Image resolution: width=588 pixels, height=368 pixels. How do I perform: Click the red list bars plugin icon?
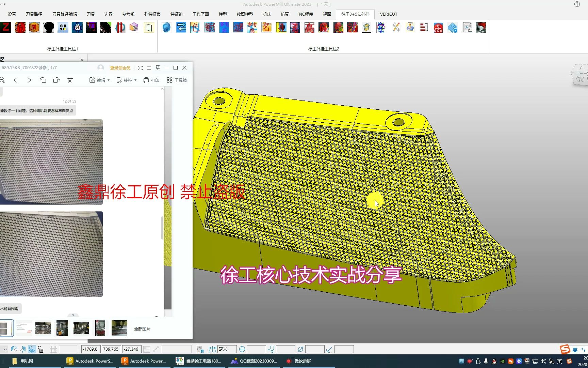pyautogui.click(x=424, y=27)
